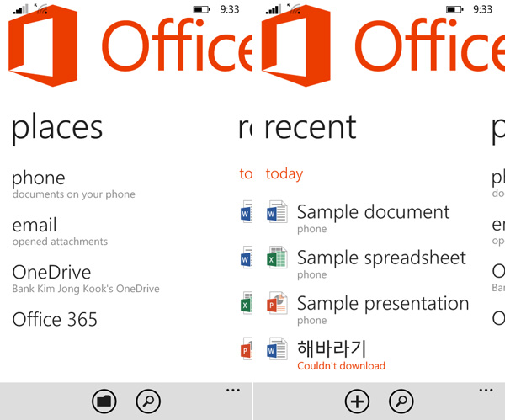Select email opened attachments place
Image resolution: width=505 pixels, height=420 pixels.
60,231
